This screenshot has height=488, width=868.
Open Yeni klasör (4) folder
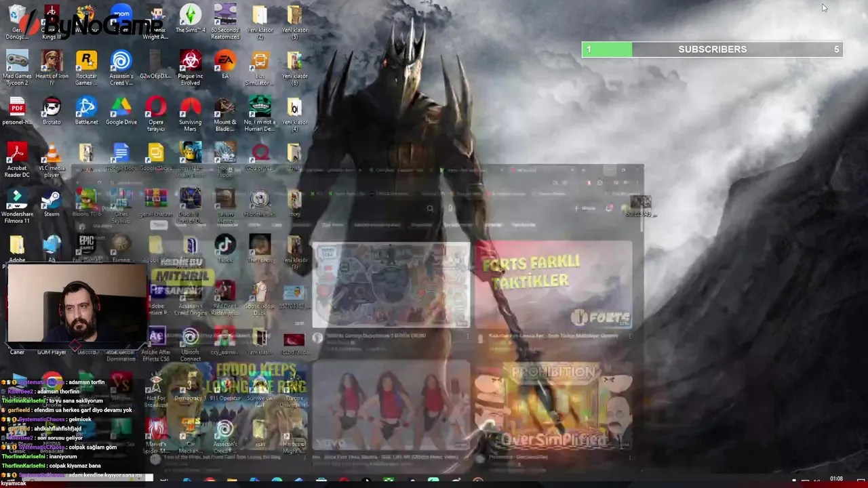point(294,114)
